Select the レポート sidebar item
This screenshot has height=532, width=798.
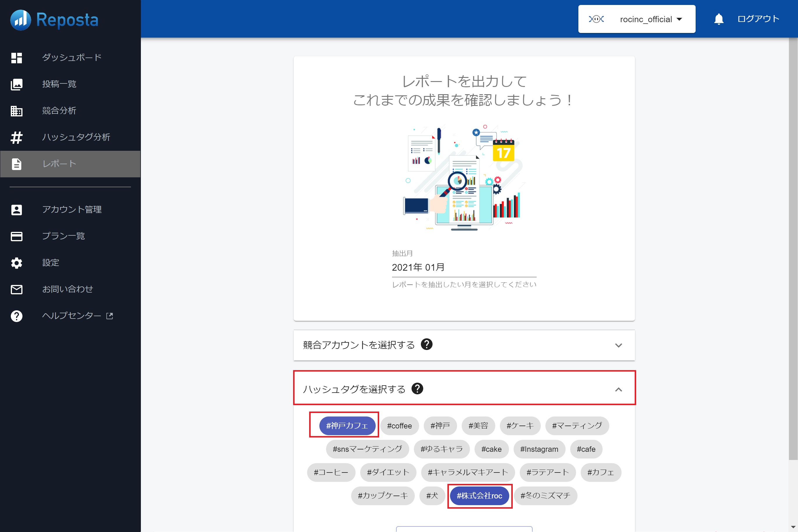click(x=70, y=164)
